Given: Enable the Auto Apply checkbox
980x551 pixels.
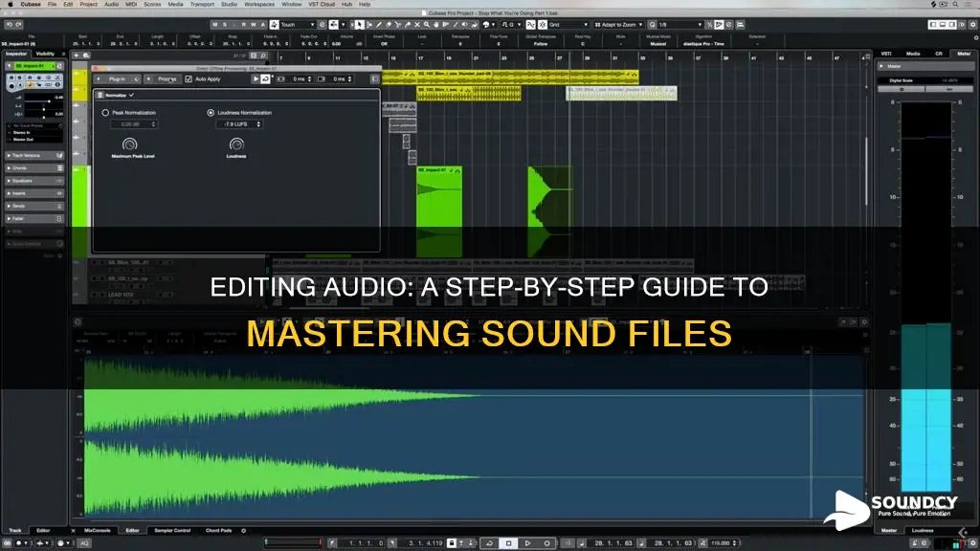Looking at the screenshot, I should [x=189, y=78].
